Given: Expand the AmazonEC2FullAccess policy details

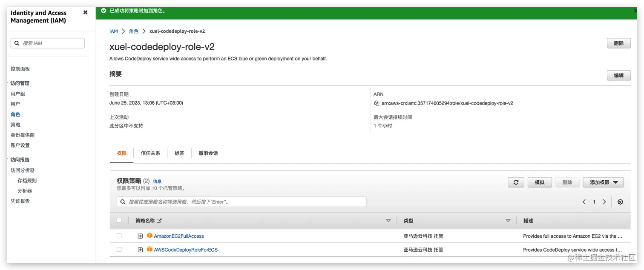Looking at the screenshot, I should 140,236.
